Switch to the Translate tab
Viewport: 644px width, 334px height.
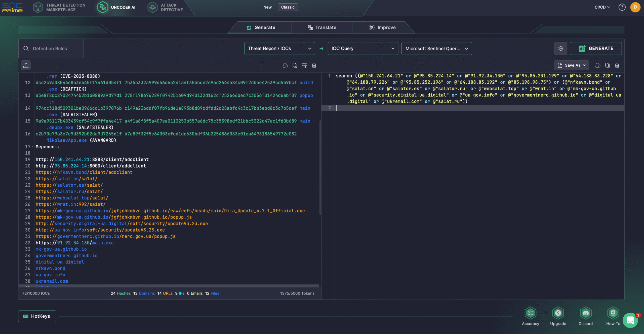click(x=322, y=27)
